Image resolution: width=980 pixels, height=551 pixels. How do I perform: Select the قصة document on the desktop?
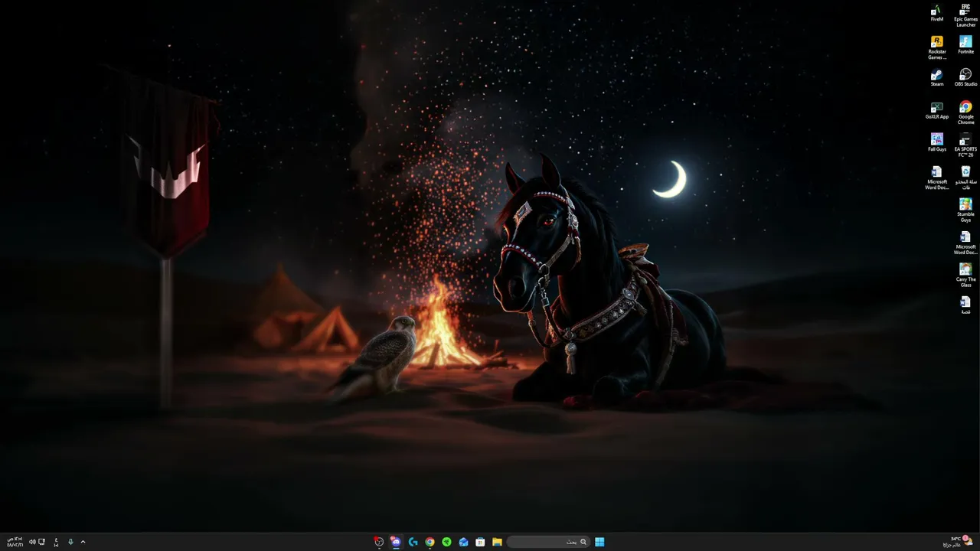965,305
